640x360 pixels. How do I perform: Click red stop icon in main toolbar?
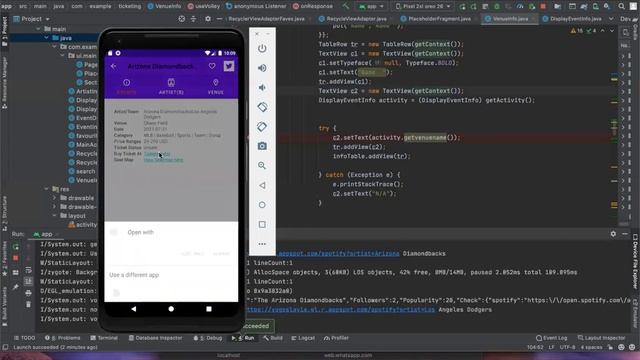pyautogui.click(x=543, y=6)
